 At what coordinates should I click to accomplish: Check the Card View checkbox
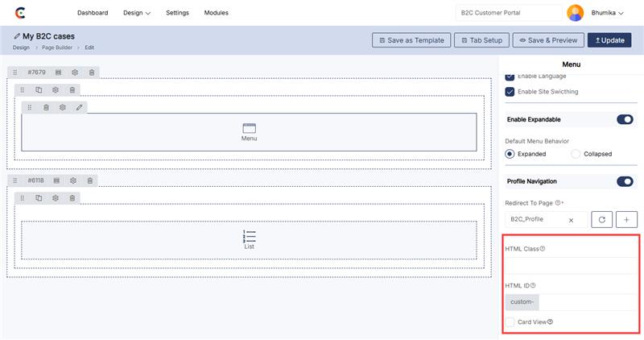click(510, 322)
